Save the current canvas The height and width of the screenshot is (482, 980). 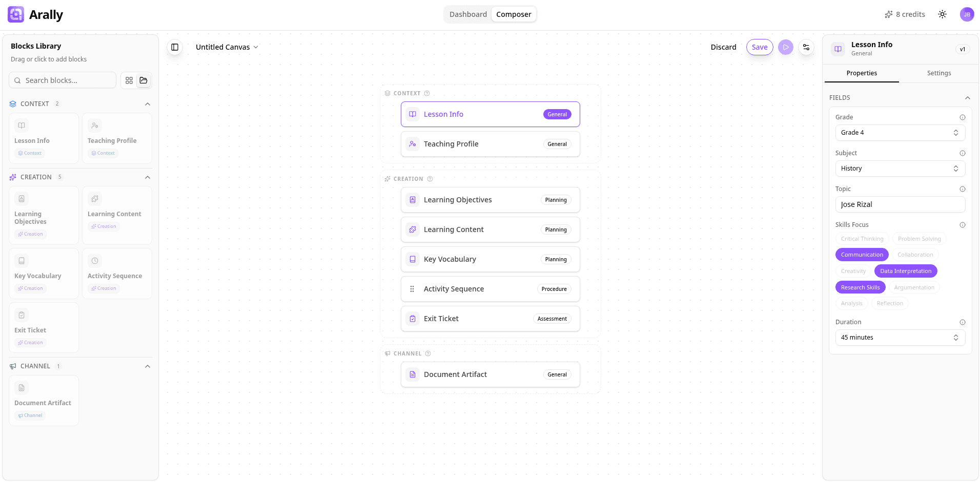[760, 47]
